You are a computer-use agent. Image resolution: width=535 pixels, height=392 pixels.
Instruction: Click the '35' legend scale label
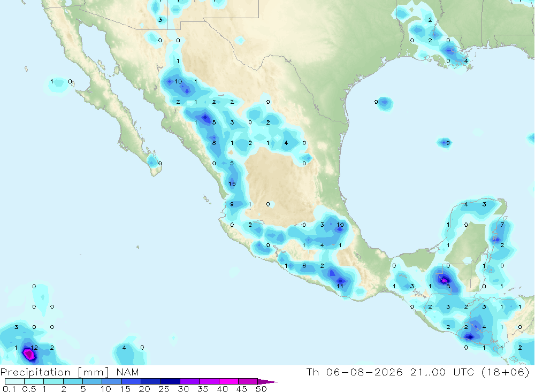click(x=203, y=389)
